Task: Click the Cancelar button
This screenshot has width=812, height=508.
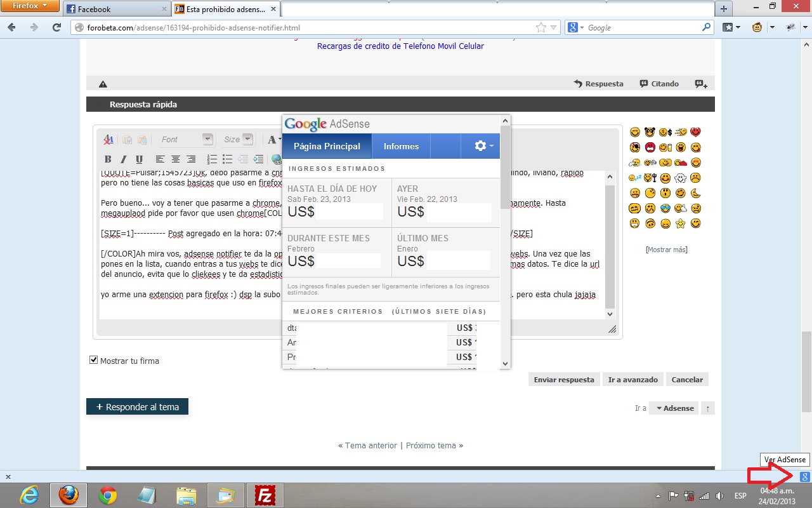Action: 687,380
